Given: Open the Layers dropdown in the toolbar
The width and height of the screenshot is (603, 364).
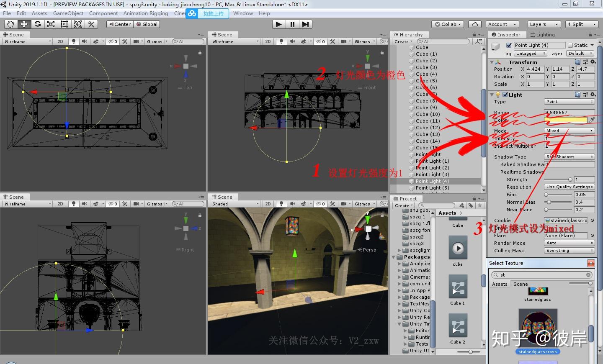Looking at the screenshot, I should pos(544,24).
